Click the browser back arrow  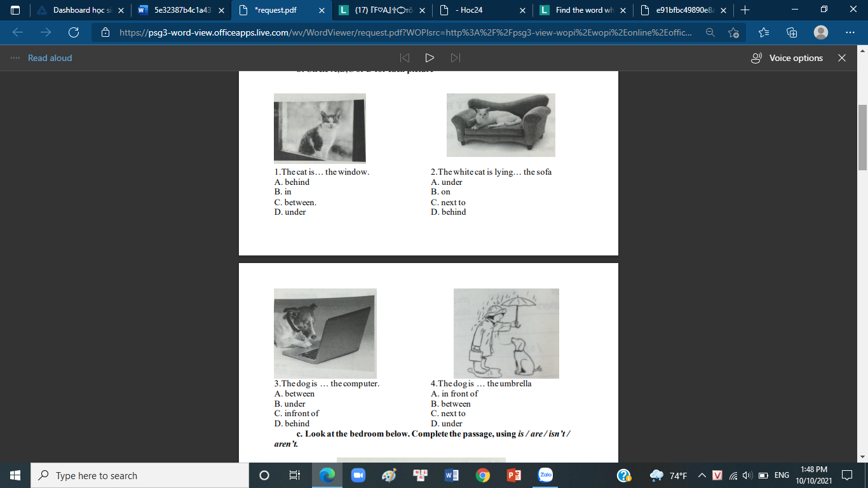(x=18, y=32)
